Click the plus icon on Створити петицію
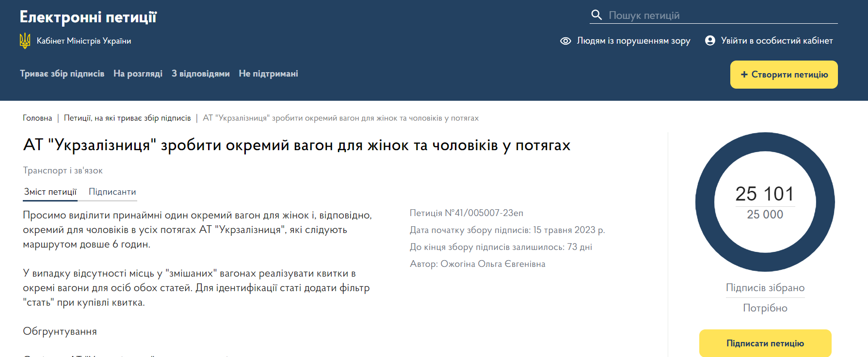The width and height of the screenshot is (868, 357). [x=744, y=75]
